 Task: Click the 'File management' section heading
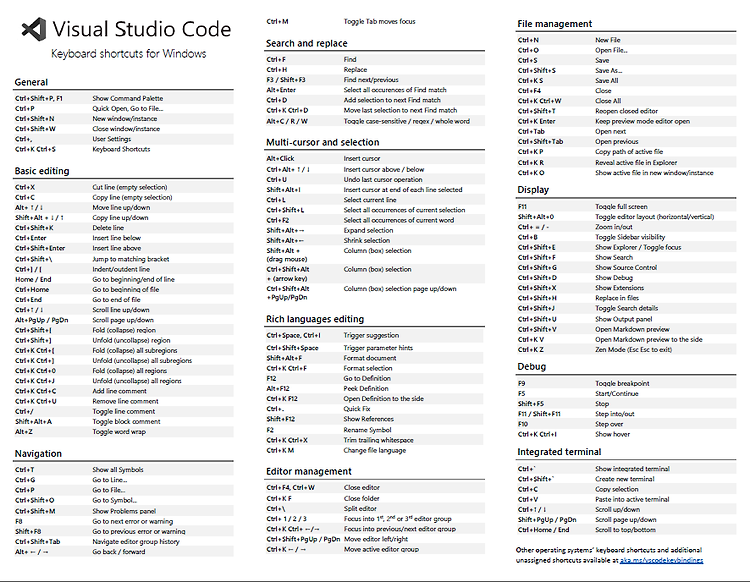pyautogui.click(x=554, y=23)
